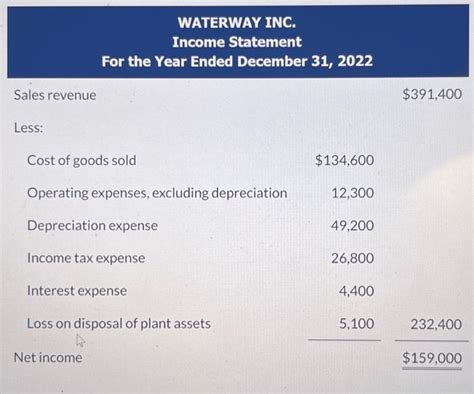Click the Income tax expense label
Screen dimensions: 474x394
(x=86, y=258)
